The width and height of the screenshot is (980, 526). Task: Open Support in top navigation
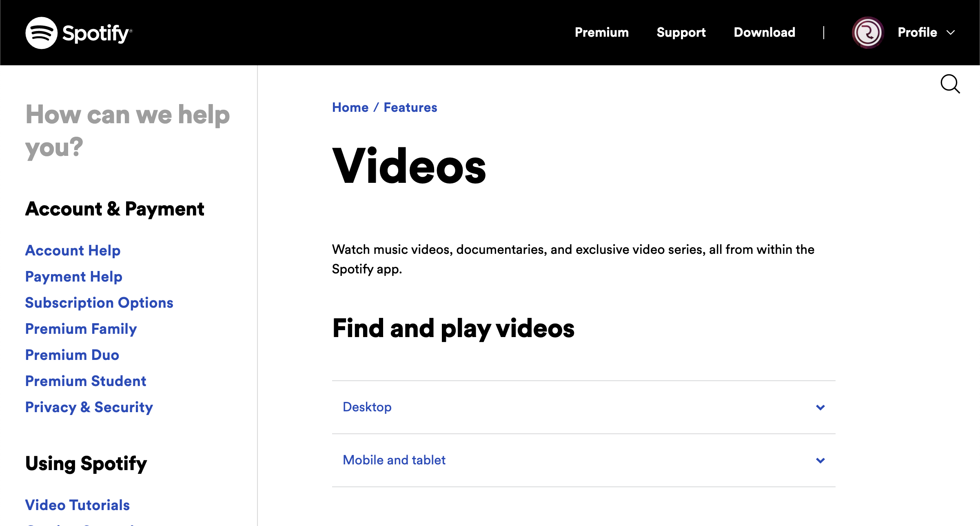pyautogui.click(x=681, y=33)
